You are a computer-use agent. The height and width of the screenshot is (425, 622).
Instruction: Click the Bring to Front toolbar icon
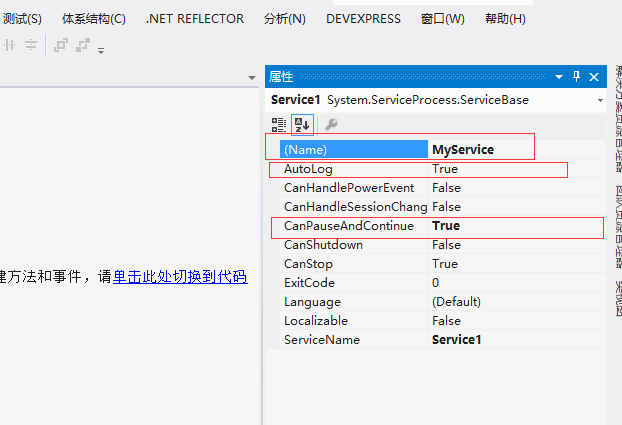[x=61, y=45]
